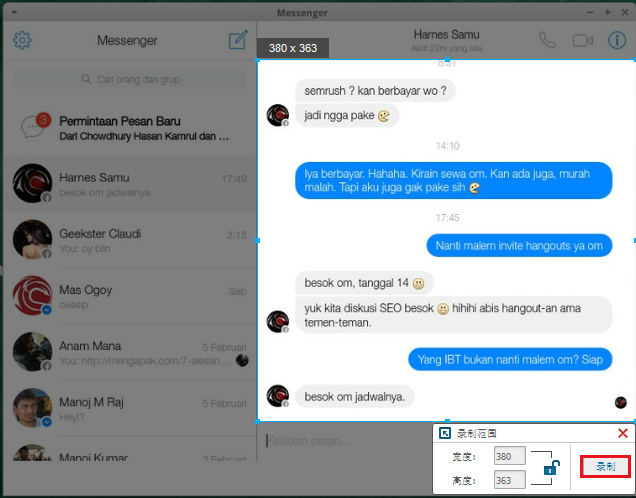Viewport: 636px width, 498px height.
Task: Open Geekster Claudi conversation
Action: 130,240
